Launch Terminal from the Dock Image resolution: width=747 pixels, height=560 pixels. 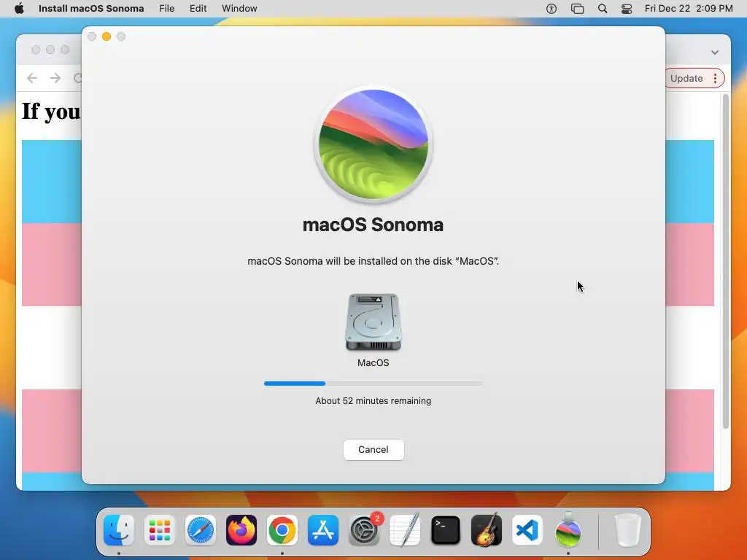tap(446, 530)
